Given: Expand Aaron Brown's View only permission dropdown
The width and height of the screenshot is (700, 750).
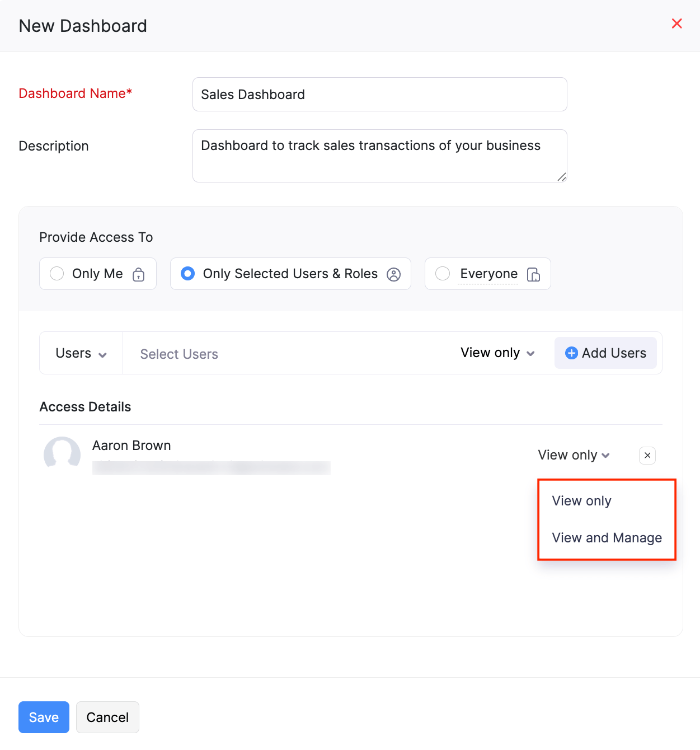Looking at the screenshot, I should click(573, 455).
